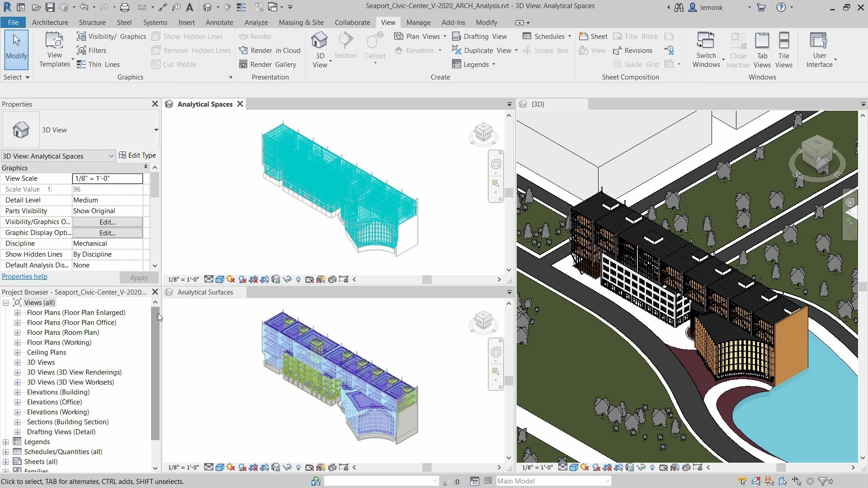Click the View Scale input field

[107, 178]
